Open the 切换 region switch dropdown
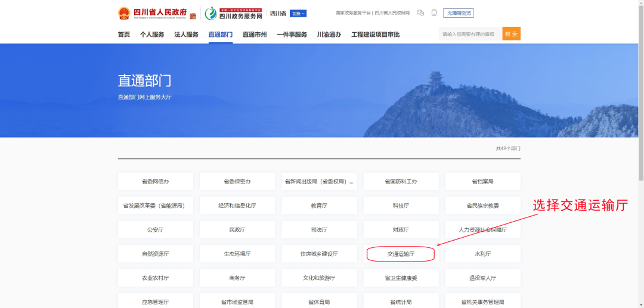Viewport: 644px width, 308px height. point(298,13)
